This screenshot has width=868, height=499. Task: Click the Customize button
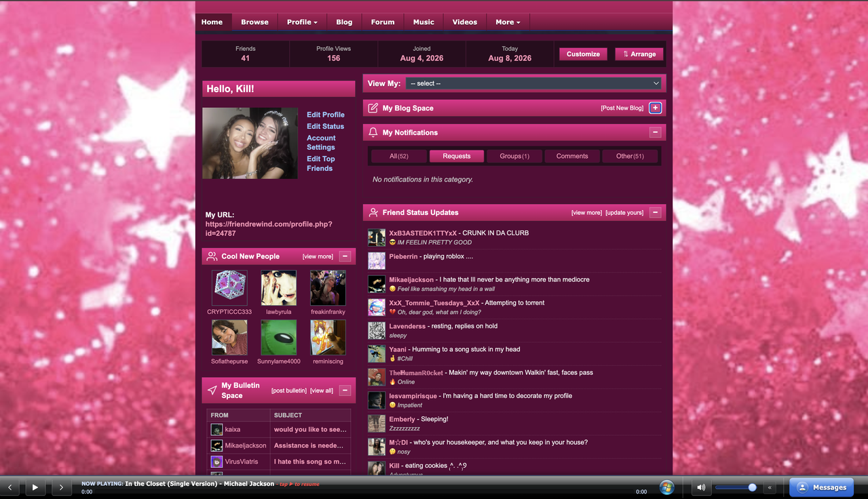click(x=583, y=54)
